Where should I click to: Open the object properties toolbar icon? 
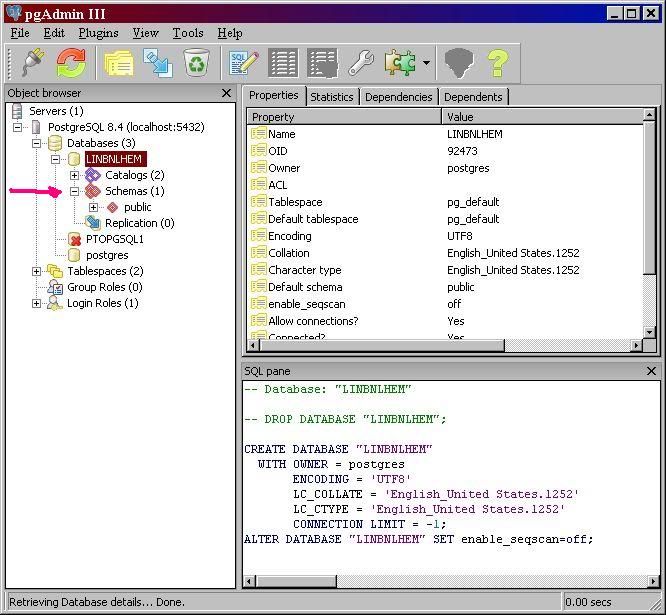[x=119, y=63]
